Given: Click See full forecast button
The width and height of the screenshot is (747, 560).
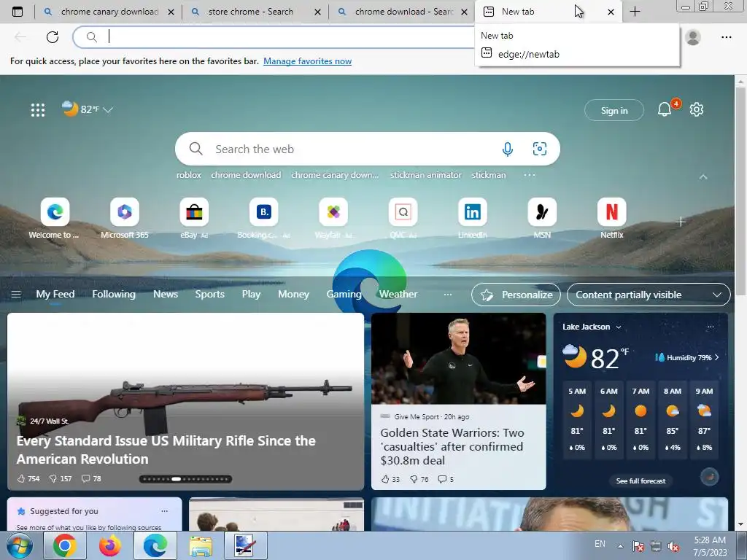Looking at the screenshot, I should coord(640,481).
